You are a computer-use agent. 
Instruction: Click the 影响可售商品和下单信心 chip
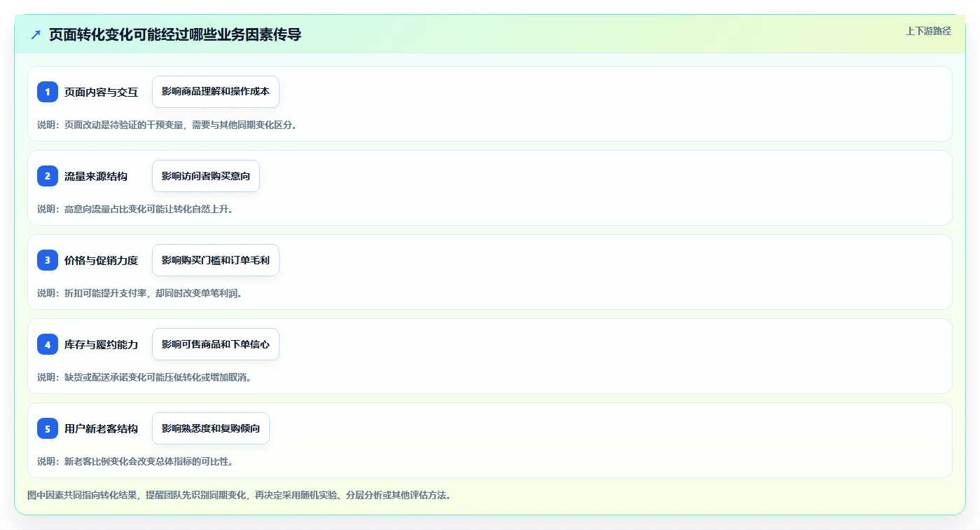216,344
